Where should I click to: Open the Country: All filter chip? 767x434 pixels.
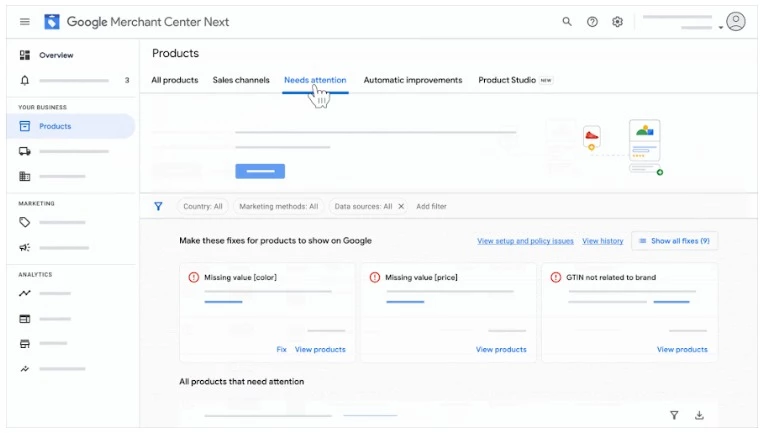tap(203, 206)
